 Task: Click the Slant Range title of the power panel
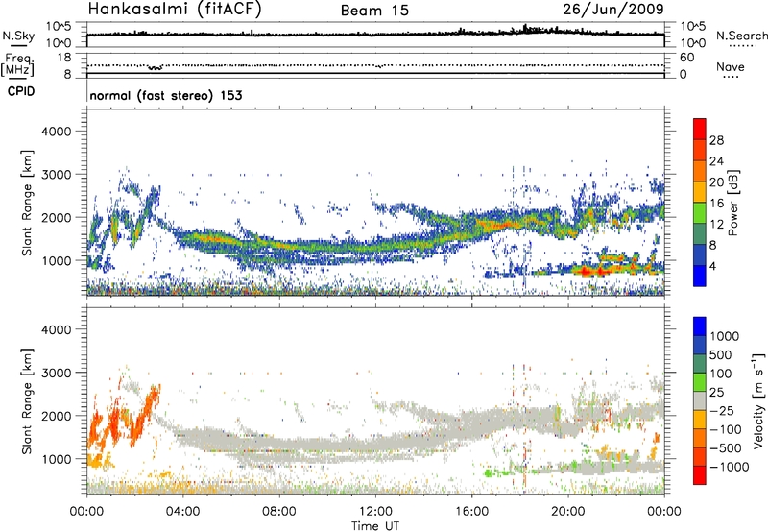(27, 203)
